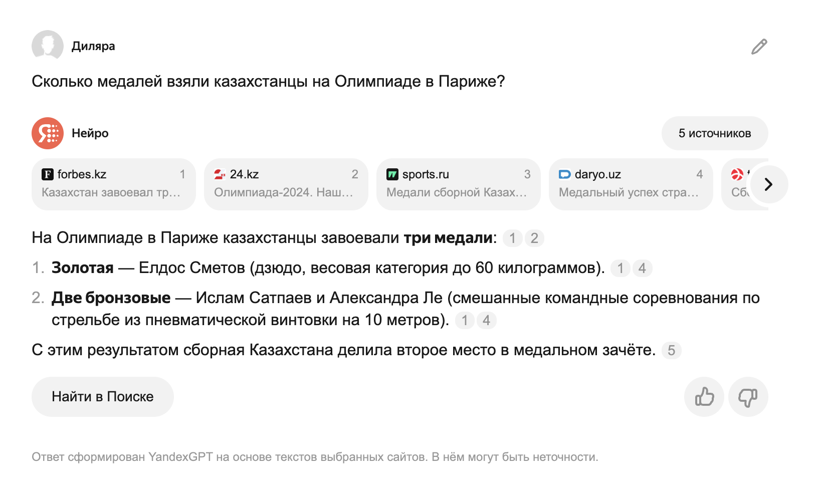819x504 pixels.
Task: Click the pencil edit icon for the question
Action: [x=759, y=47]
